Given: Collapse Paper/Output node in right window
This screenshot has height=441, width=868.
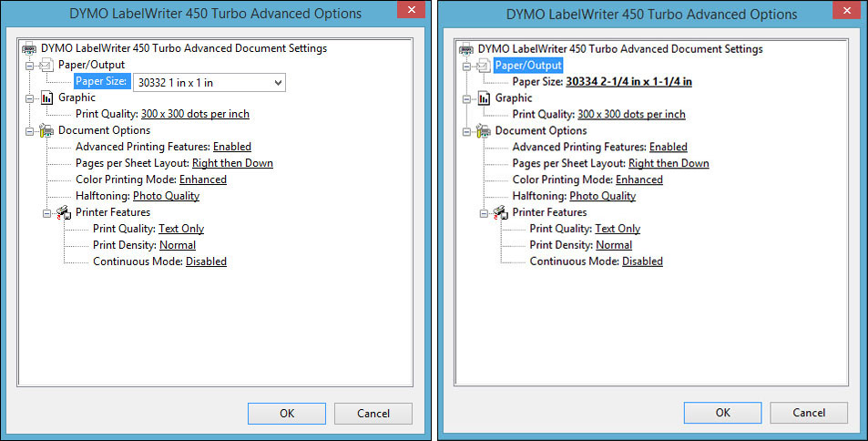Looking at the screenshot, I should pyautogui.click(x=466, y=67).
